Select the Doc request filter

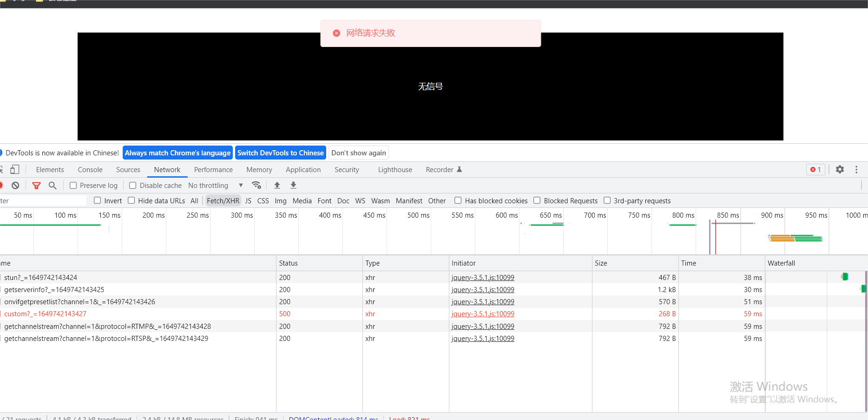[x=343, y=200]
